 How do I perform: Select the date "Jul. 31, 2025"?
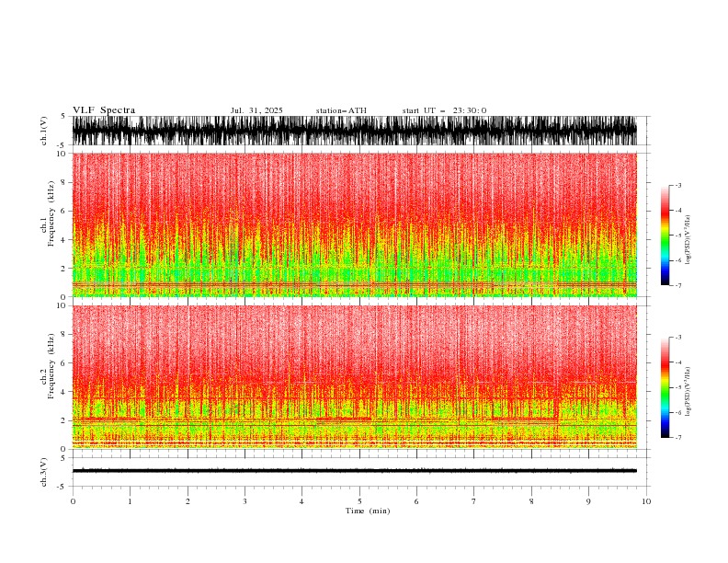tap(256, 110)
